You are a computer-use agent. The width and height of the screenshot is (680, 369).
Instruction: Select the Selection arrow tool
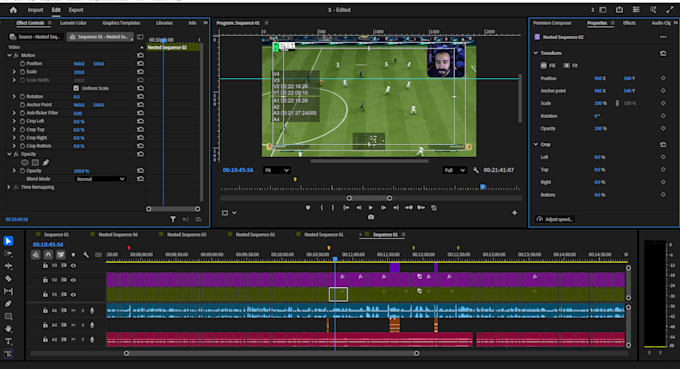tap(8, 241)
